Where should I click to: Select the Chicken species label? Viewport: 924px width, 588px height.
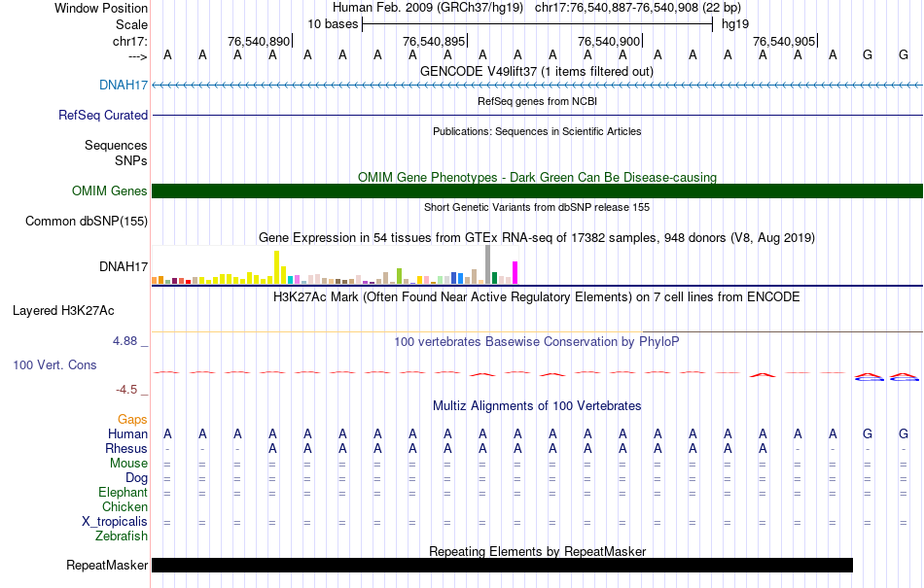(x=124, y=506)
